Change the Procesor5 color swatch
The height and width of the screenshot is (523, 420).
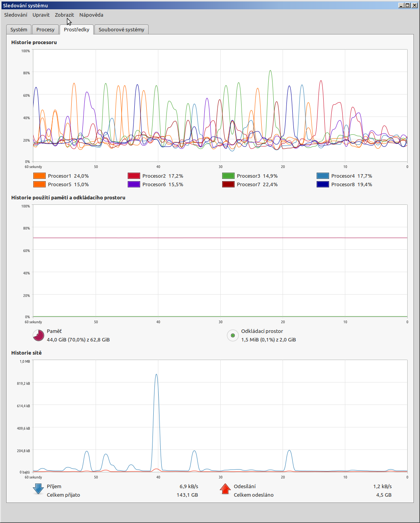[39, 184]
